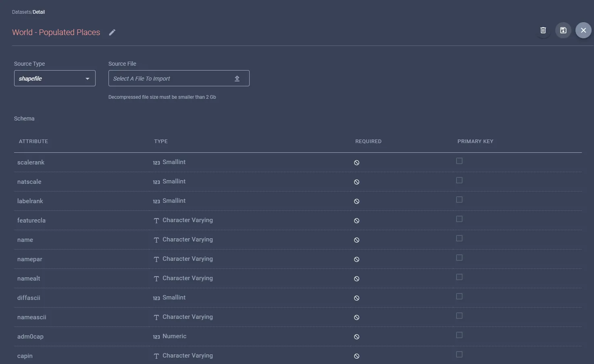Check primary key box for capin
The width and height of the screenshot is (594, 364).
459,354
